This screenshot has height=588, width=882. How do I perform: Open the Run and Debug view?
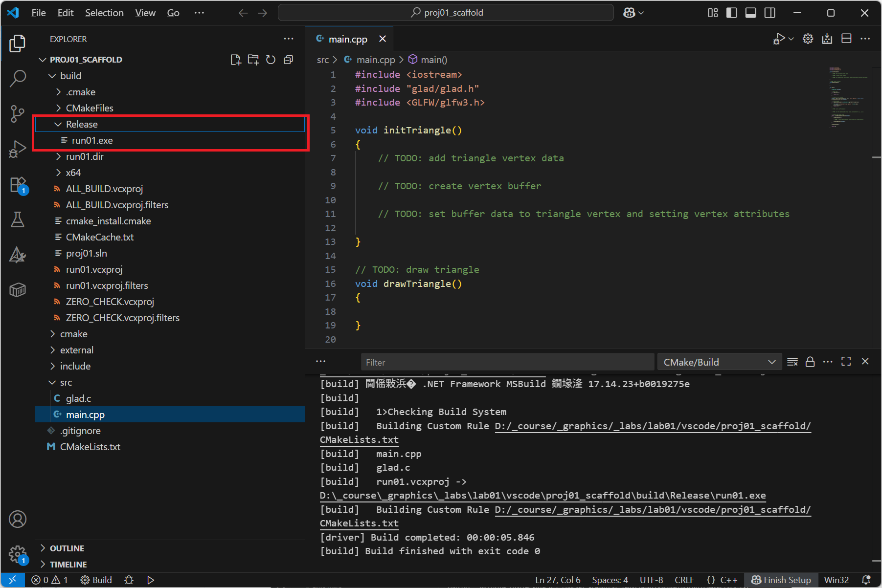tap(18, 149)
